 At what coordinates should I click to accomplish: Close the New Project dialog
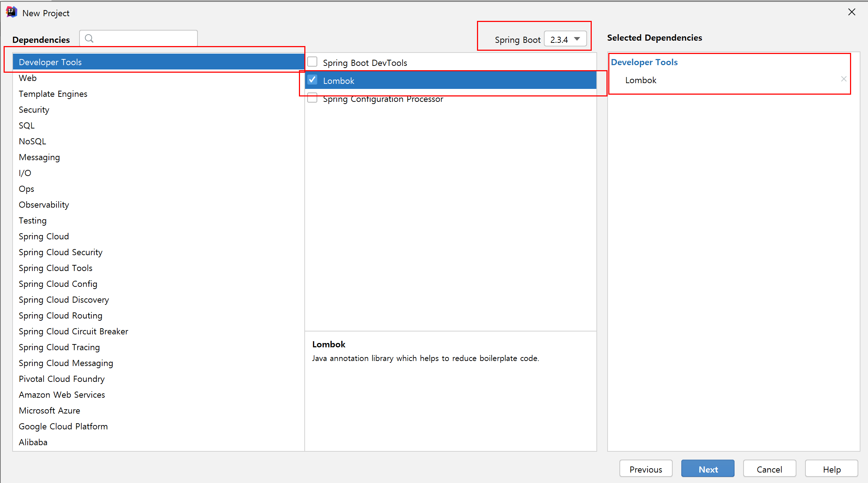tap(851, 12)
